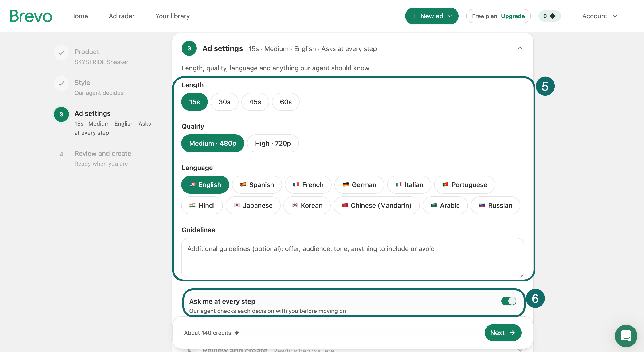
Task: Click the Style step checkmark icon
Action: (61, 83)
